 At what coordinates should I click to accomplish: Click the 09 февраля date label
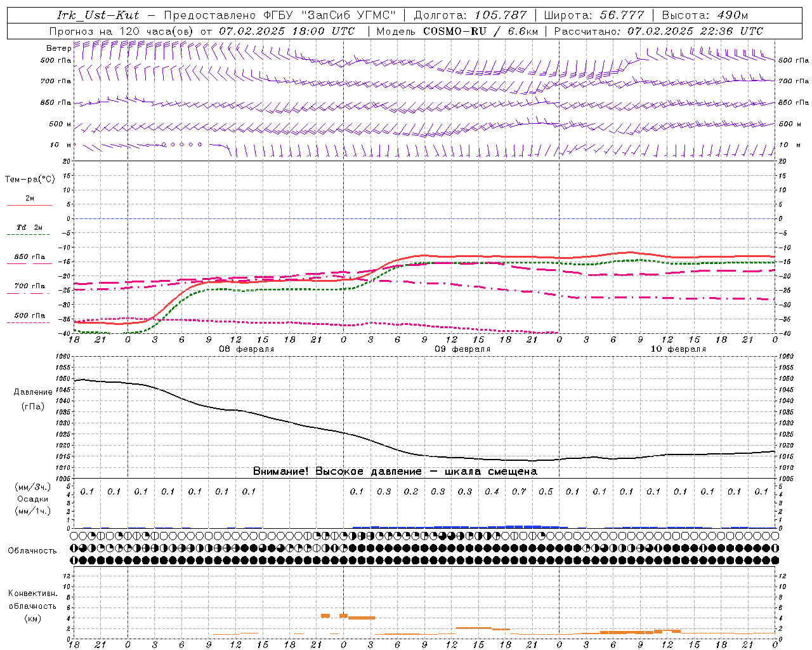[462, 349]
